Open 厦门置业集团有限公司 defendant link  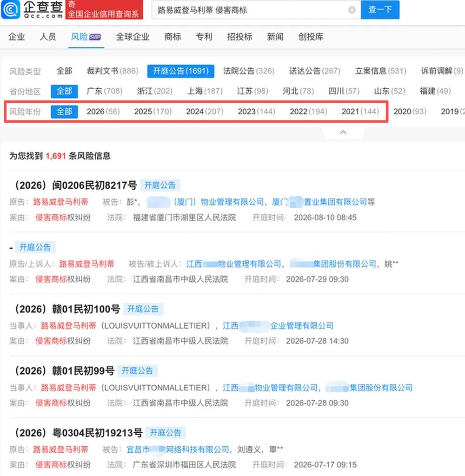pos(319,202)
